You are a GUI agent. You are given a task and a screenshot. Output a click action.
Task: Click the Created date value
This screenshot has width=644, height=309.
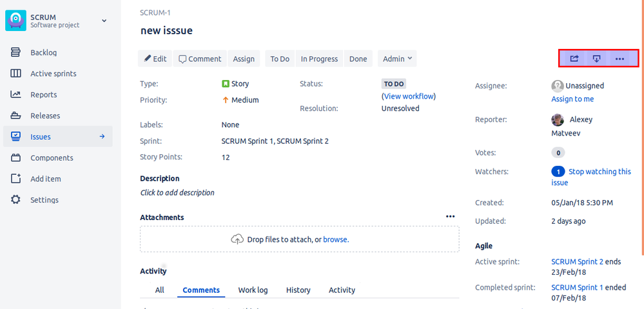(x=582, y=203)
